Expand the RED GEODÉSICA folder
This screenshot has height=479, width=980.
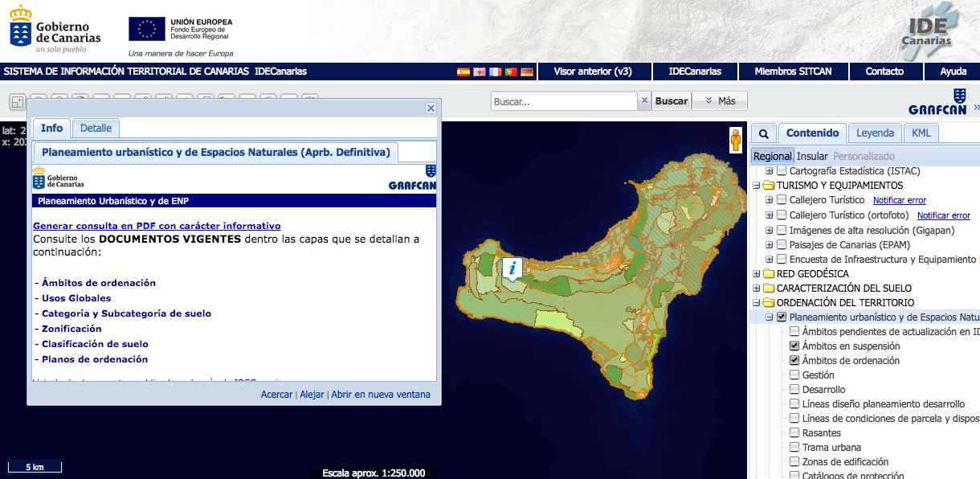pos(757,274)
